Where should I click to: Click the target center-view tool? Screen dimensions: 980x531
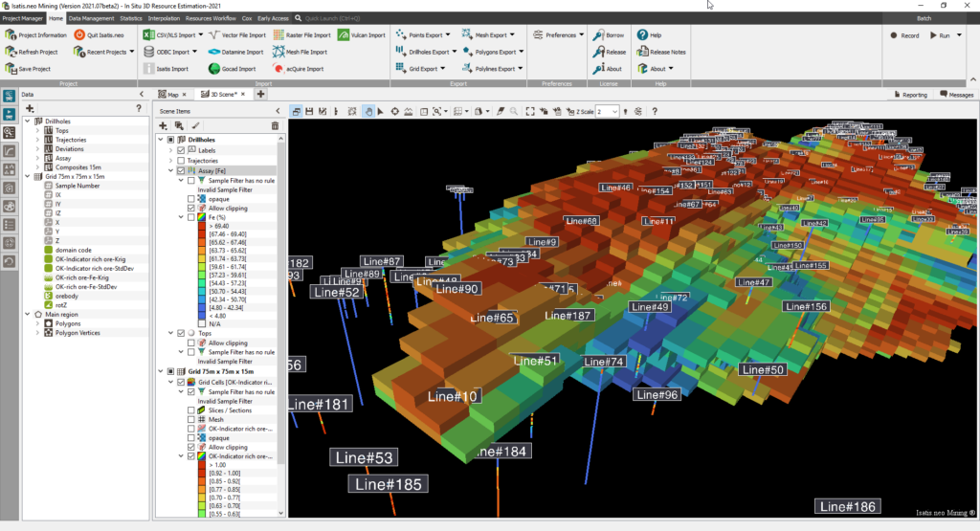395,111
